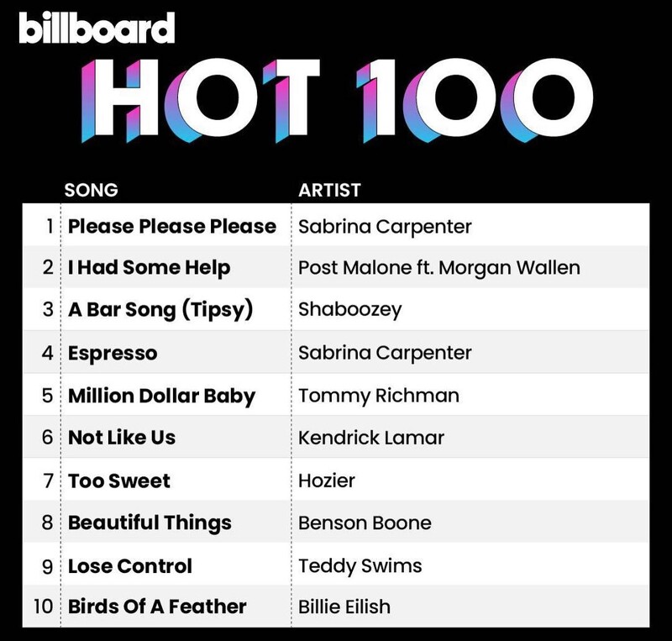672x641 pixels.
Task: Click the ARTIST column header
Action: click(x=331, y=190)
